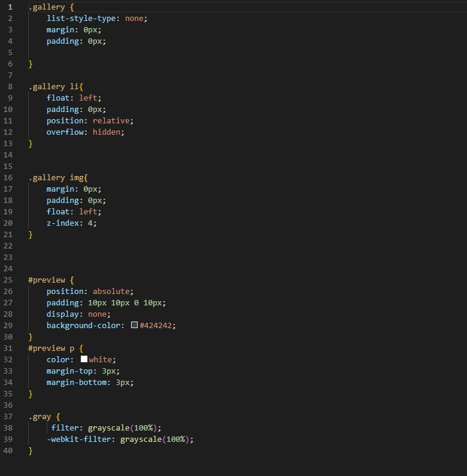Open the color picker swatch for #424242

pos(134,325)
